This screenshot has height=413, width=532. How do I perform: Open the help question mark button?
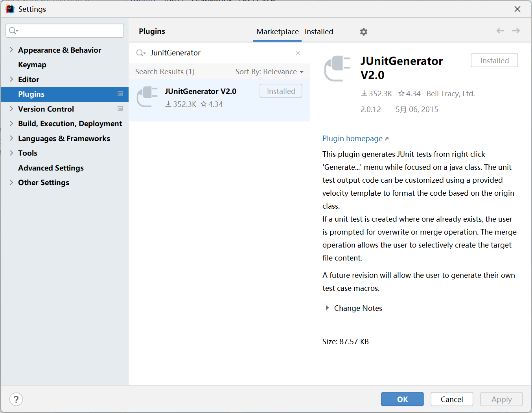click(x=16, y=399)
